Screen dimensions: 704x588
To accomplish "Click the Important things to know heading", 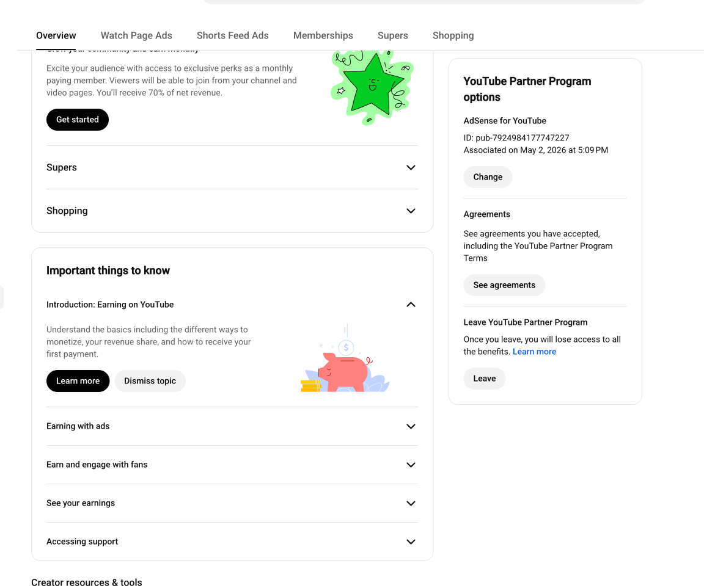I will click(x=108, y=270).
